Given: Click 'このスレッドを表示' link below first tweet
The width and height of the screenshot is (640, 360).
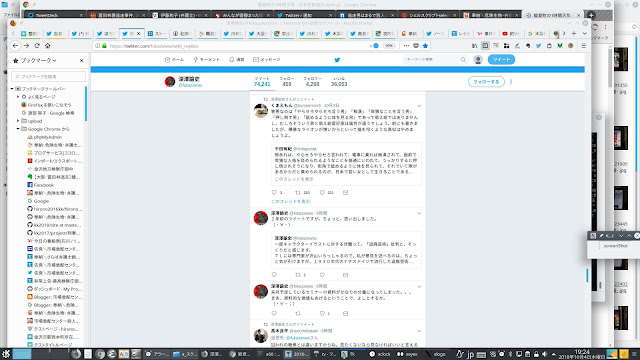Looking at the screenshot, I should point(291,201).
